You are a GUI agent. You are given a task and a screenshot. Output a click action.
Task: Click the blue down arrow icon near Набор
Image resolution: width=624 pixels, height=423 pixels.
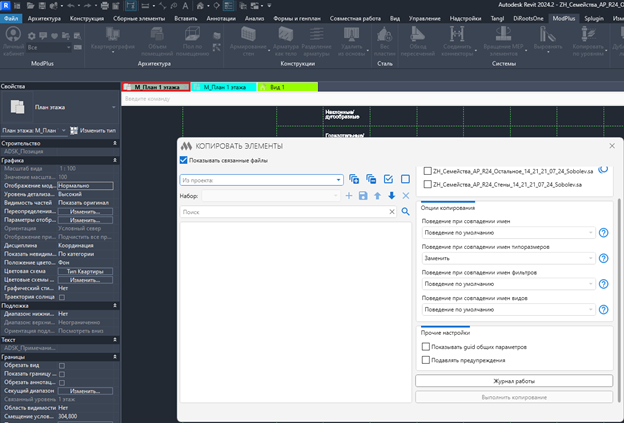(x=392, y=196)
